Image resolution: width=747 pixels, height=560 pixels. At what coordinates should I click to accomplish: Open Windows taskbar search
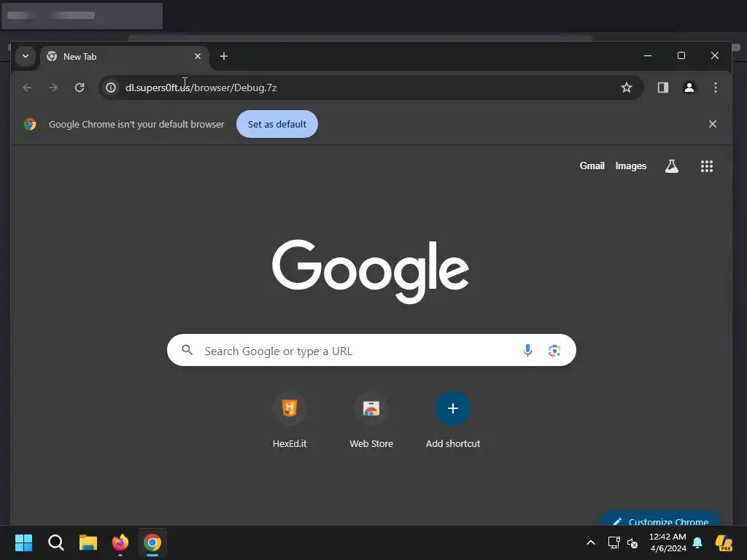click(x=55, y=542)
